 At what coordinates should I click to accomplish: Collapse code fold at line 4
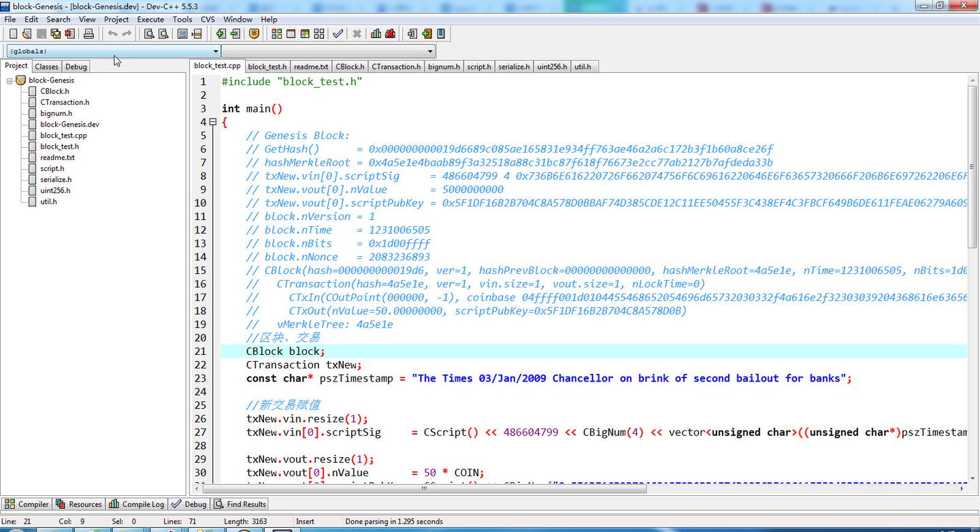[213, 122]
